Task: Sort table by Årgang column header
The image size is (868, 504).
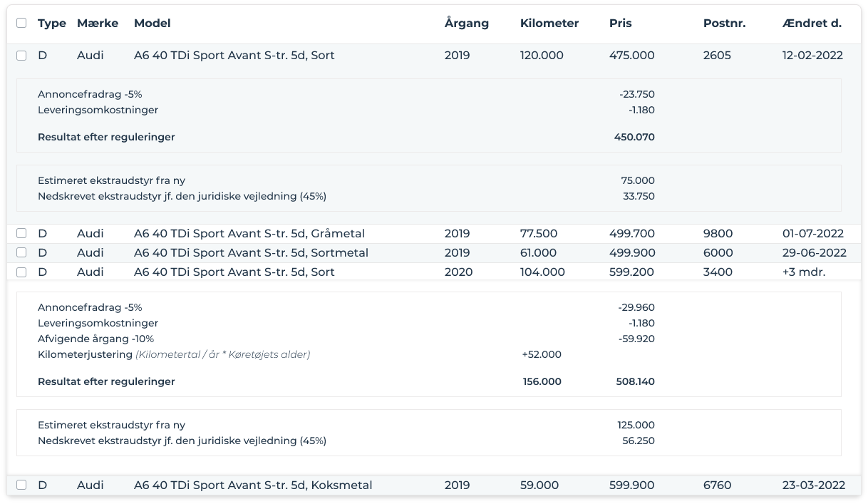Action: point(466,23)
